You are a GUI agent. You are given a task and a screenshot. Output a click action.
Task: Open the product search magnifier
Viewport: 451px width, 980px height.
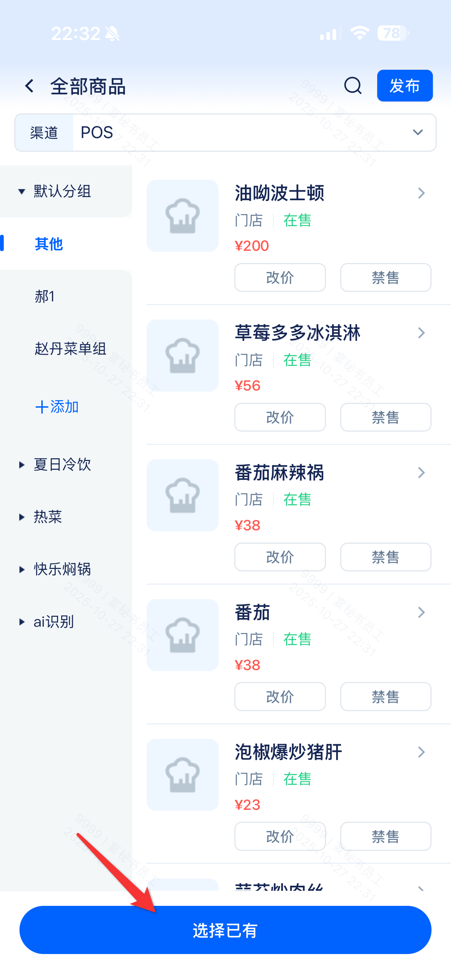click(353, 86)
